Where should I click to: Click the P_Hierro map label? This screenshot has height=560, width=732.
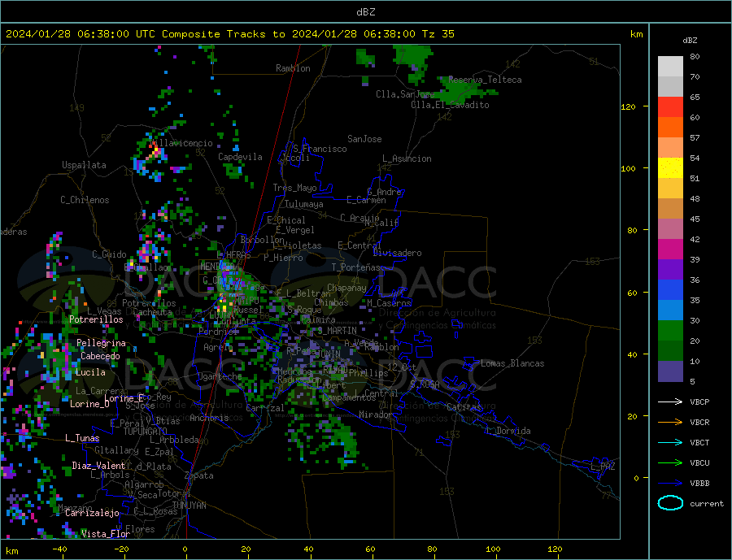pyautogui.click(x=283, y=258)
